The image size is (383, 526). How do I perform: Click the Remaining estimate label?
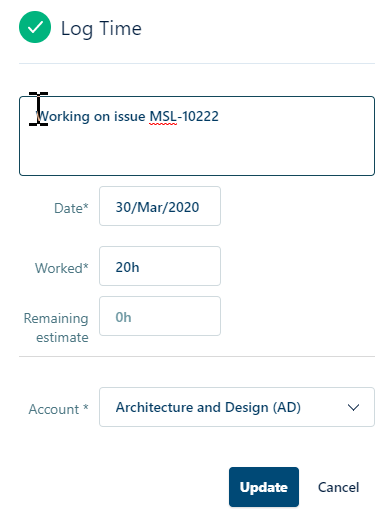56,327
